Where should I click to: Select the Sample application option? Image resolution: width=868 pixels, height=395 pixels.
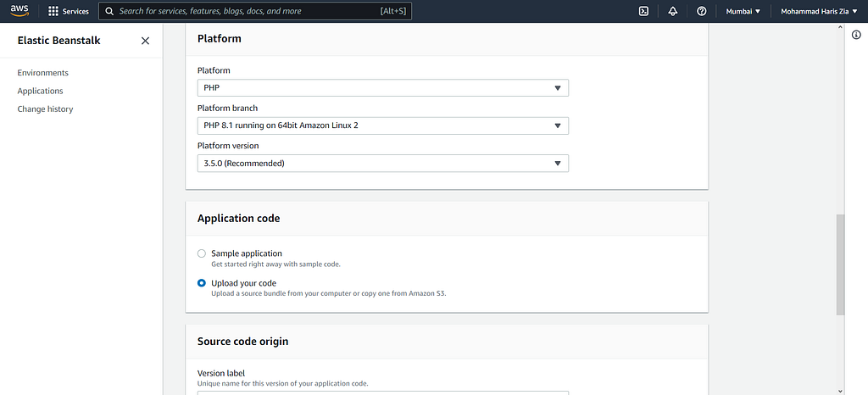pos(202,253)
